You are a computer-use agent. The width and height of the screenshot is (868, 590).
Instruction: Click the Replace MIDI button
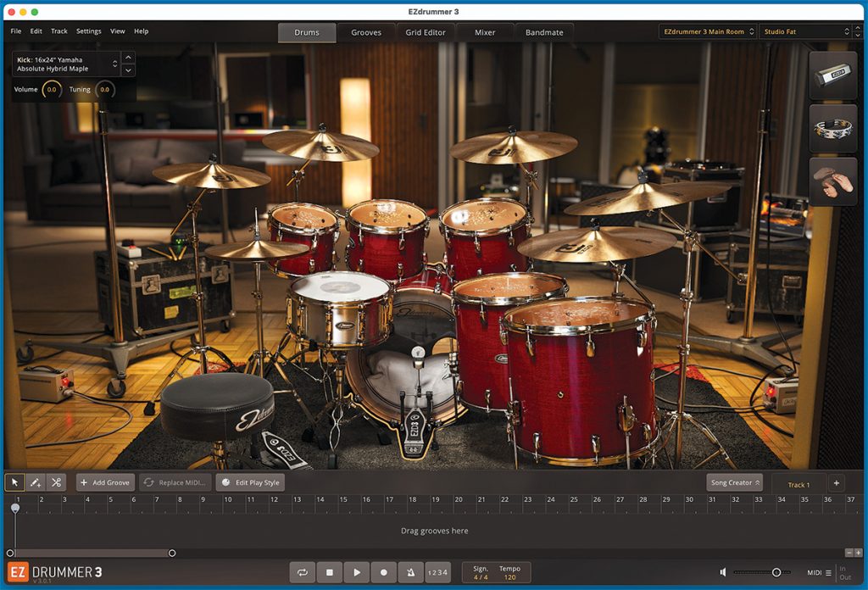[x=175, y=482]
